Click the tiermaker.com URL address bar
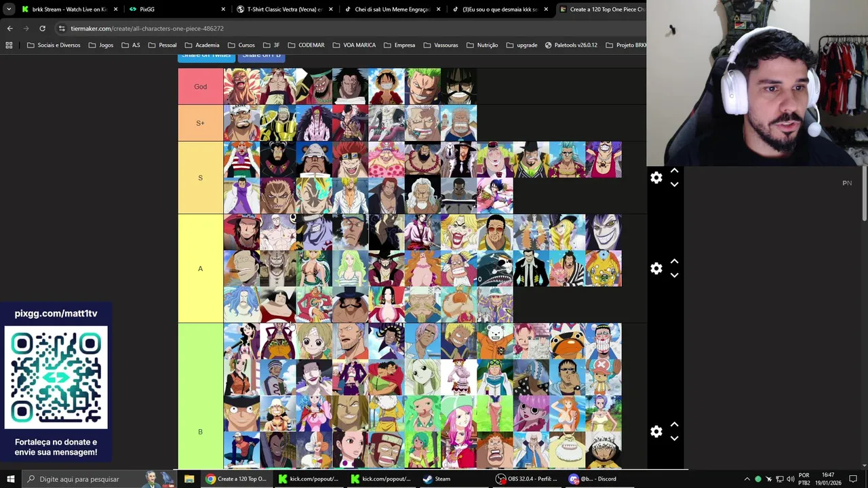 [146, 28]
